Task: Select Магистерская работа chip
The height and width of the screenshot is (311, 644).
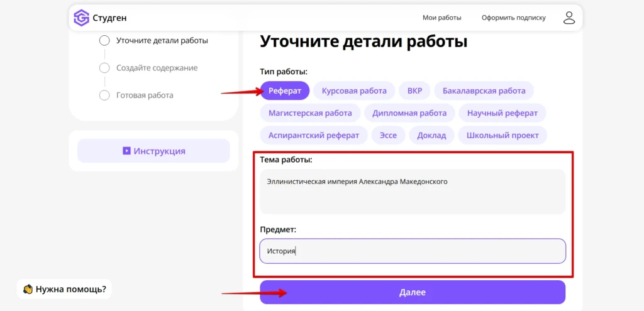Action: click(x=310, y=113)
